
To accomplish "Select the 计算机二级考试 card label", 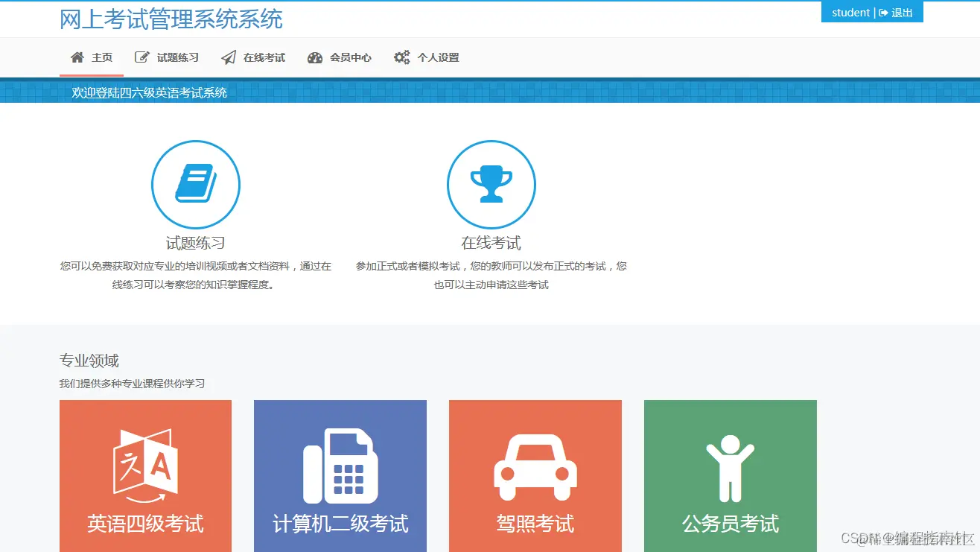I will coord(340,524).
